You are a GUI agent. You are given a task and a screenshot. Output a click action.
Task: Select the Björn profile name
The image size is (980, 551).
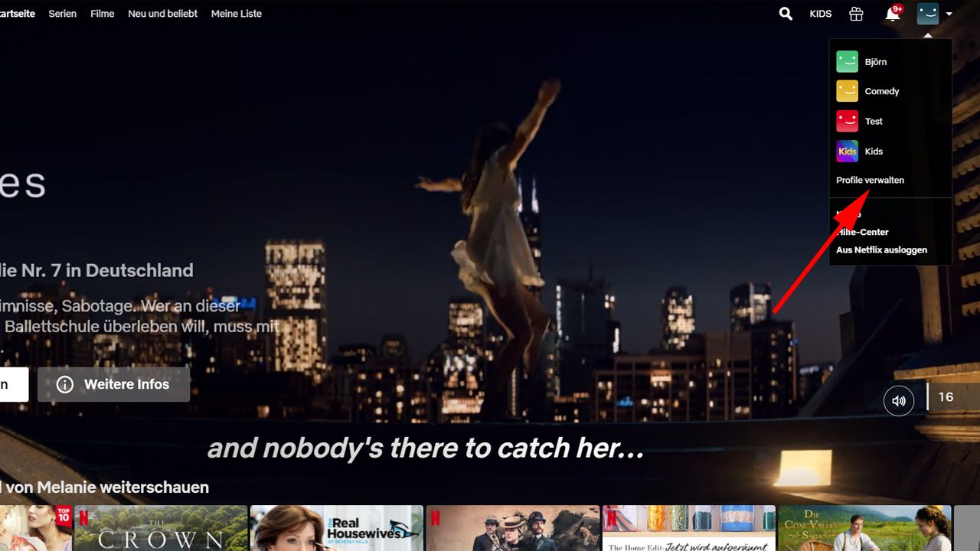click(876, 62)
